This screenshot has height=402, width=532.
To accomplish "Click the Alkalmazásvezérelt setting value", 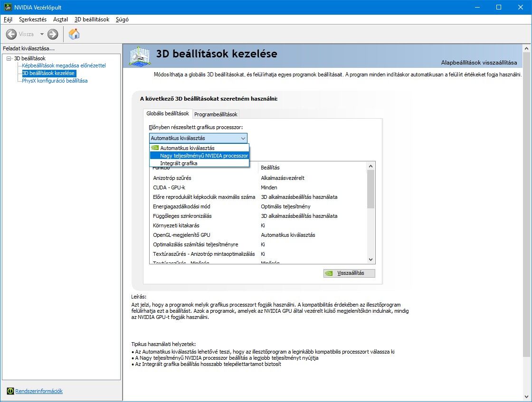I will tap(283, 178).
